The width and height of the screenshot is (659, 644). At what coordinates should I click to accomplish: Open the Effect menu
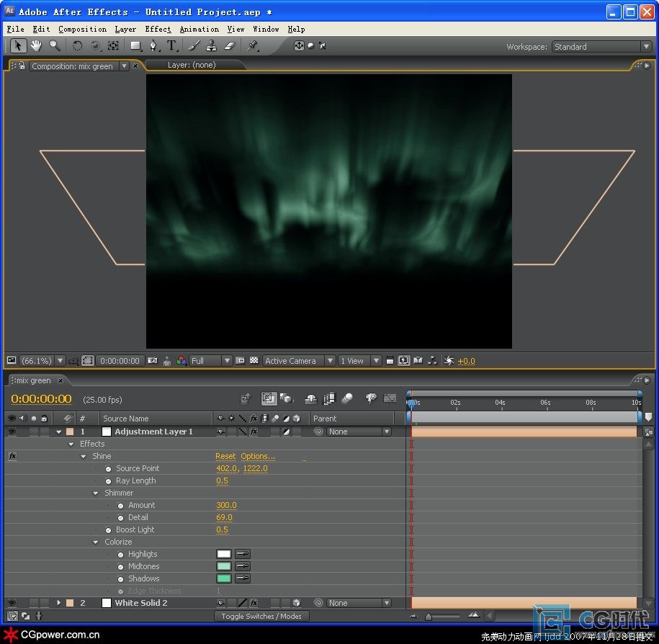pos(158,29)
